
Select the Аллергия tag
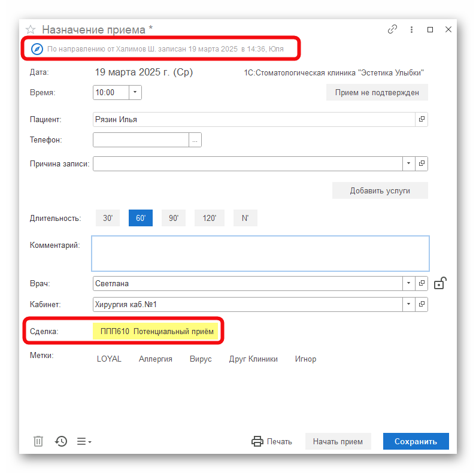click(156, 359)
